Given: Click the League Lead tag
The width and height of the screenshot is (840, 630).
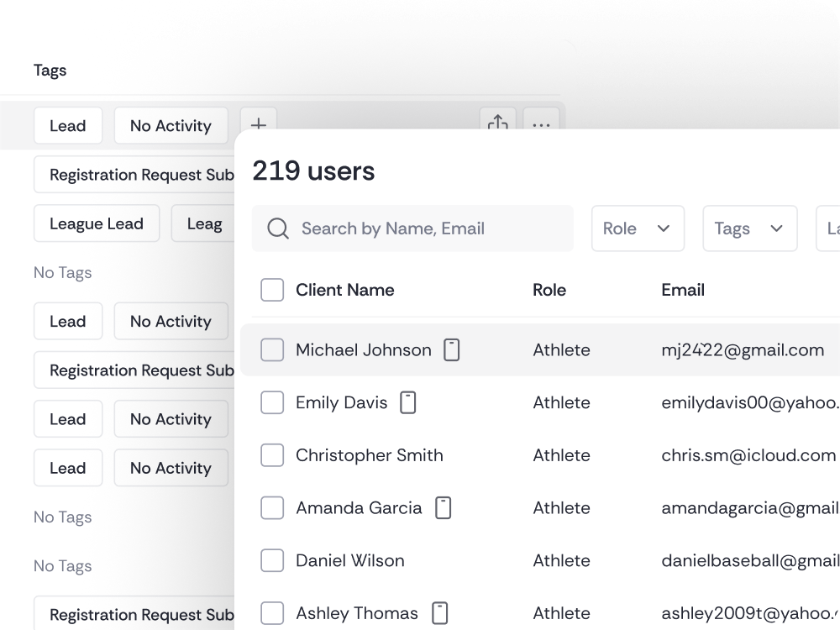Looking at the screenshot, I should click(97, 223).
